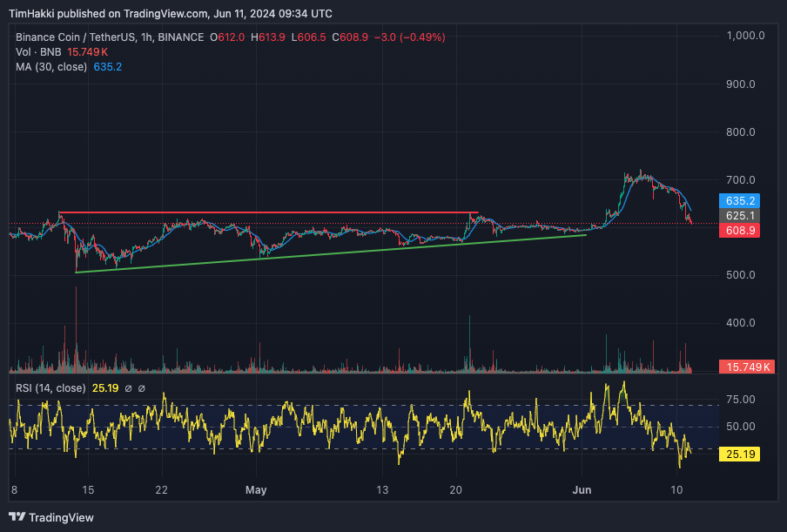
Task: Click the 1,000.0 level on price scale
Action: tap(745, 36)
